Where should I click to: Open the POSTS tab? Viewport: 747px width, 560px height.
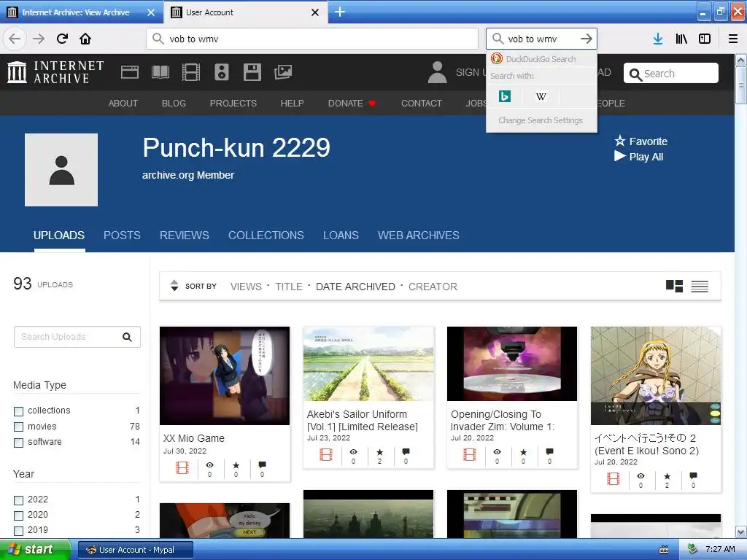(x=122, y=236)
